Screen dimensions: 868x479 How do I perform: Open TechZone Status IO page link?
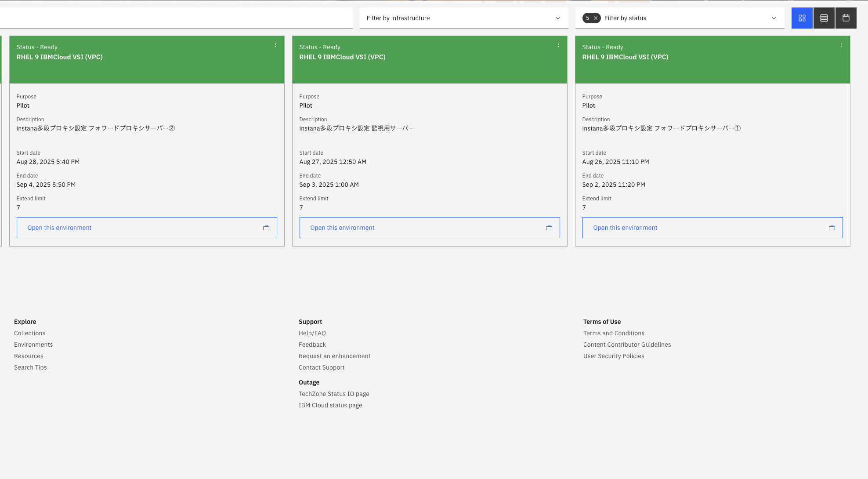pyautogui.click(x=334, y=394)
